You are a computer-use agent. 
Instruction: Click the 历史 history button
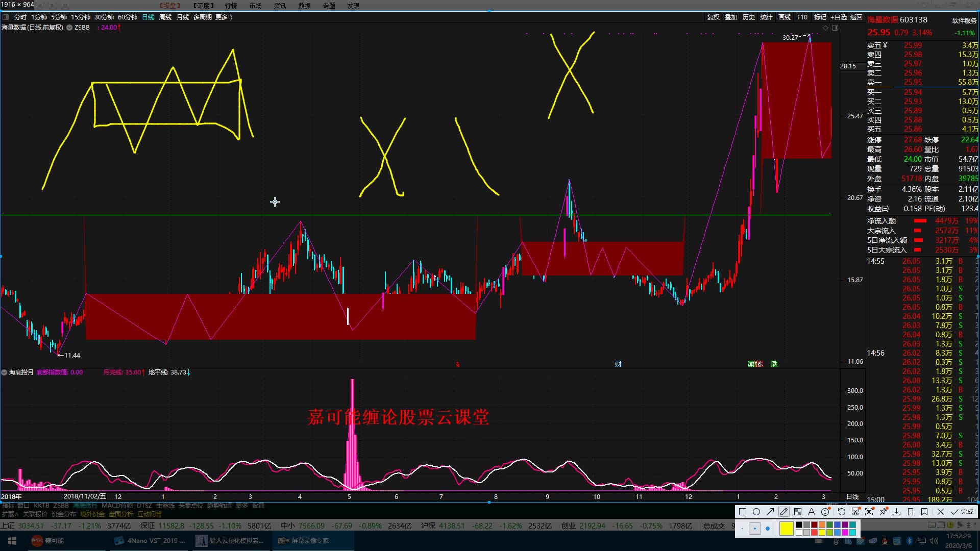[749, 17]
